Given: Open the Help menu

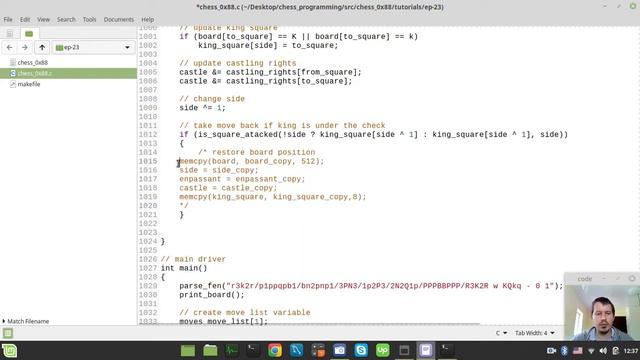Looking at the screenshot, I should (147, 19).
